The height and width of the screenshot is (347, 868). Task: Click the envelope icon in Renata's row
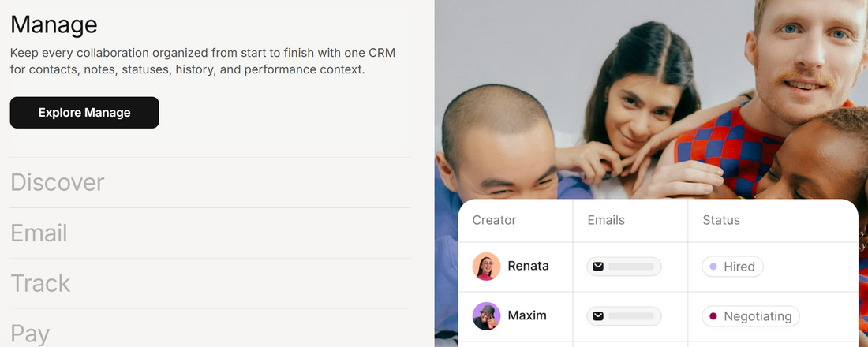[598, 267]
